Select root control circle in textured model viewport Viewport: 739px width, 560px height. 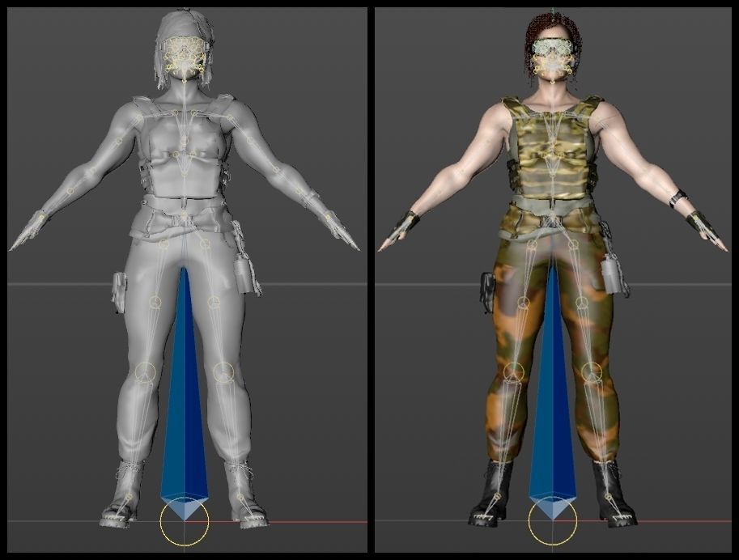pyautogui.click(x=552, y=521)
